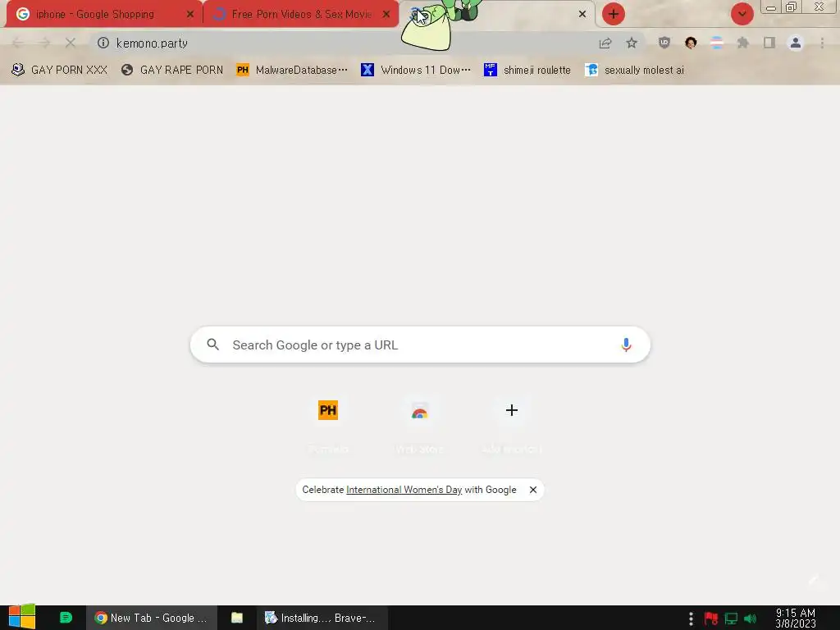Click the striped flag extension icon
This screenshot has height=630, width=840.
[717, 43]
